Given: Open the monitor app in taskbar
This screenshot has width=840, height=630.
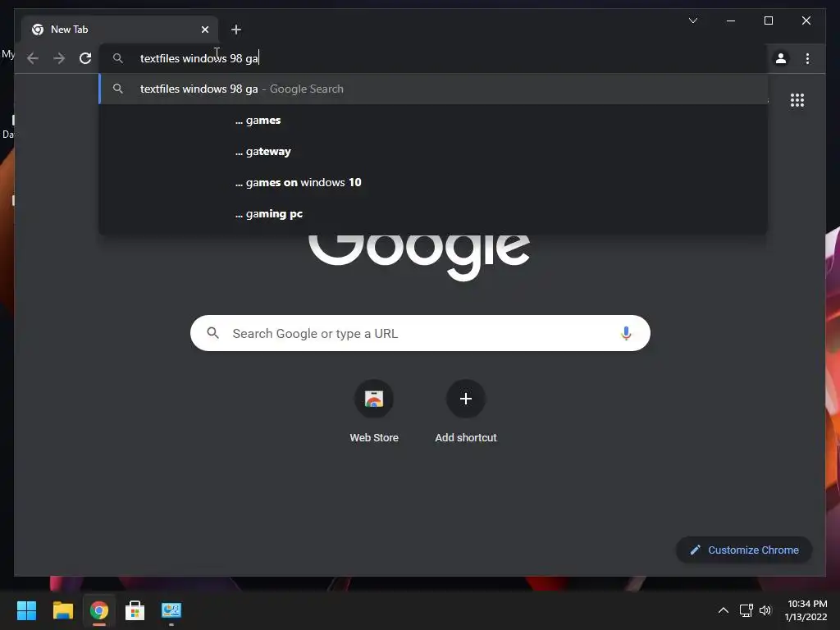Looking at the screenshot, I should [171, 610].
